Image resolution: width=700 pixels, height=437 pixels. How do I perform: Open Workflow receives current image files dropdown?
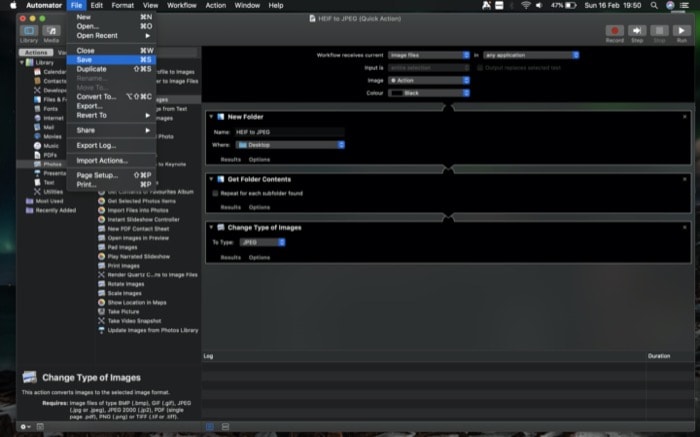[429, 55]
